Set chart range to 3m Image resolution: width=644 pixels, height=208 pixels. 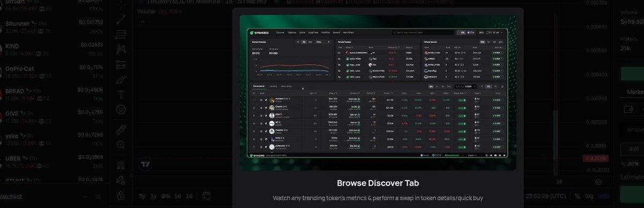click(166, 196)
